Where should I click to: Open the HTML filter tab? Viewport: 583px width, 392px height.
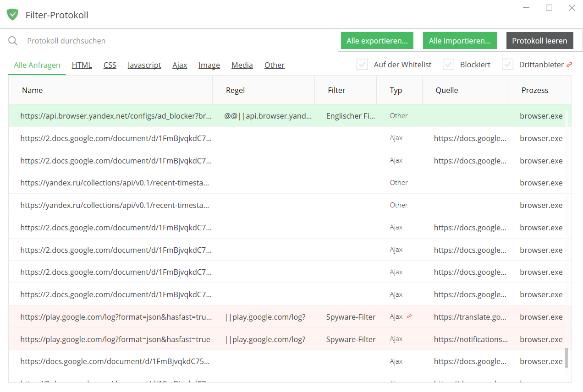(x=82, y=65)
